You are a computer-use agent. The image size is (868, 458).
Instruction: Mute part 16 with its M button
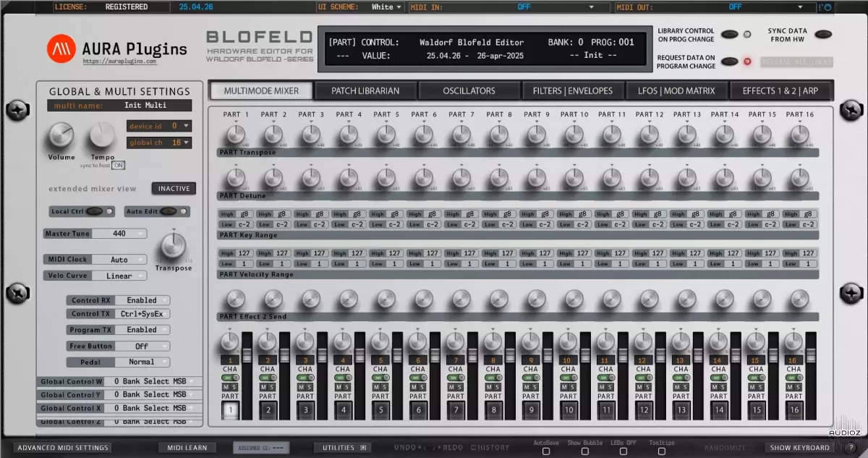click(x=790, y=386)
